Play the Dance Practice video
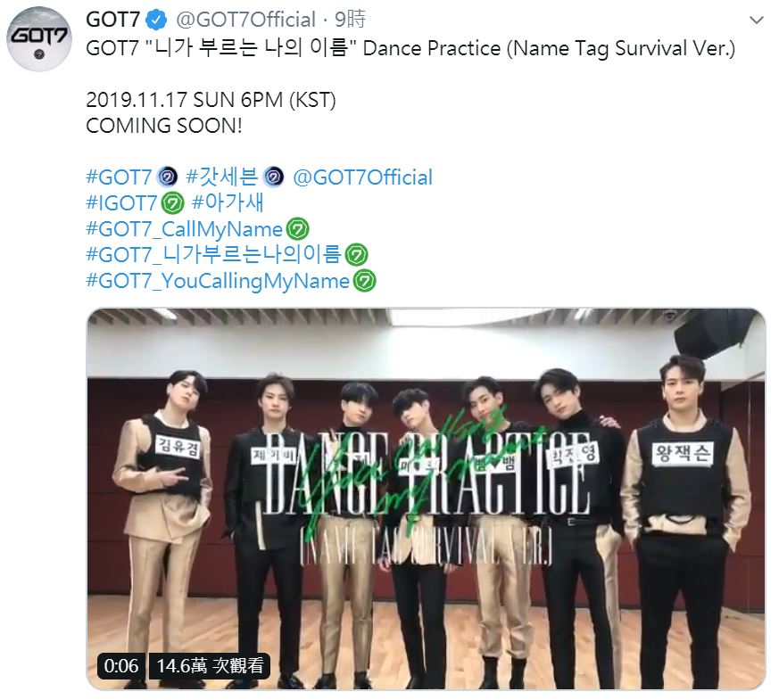Viewport: 779px width, 700px height. click(426, 499)
